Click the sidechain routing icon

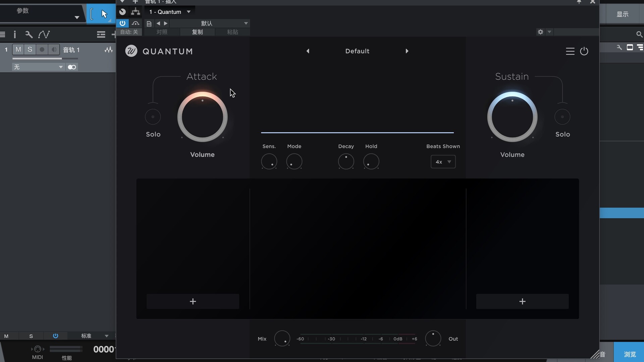coord(136,12)
